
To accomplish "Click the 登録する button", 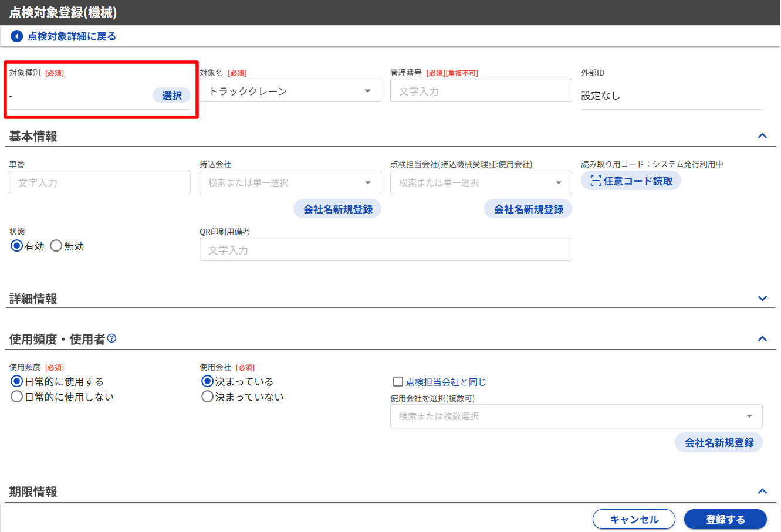I will click(725, 519).
